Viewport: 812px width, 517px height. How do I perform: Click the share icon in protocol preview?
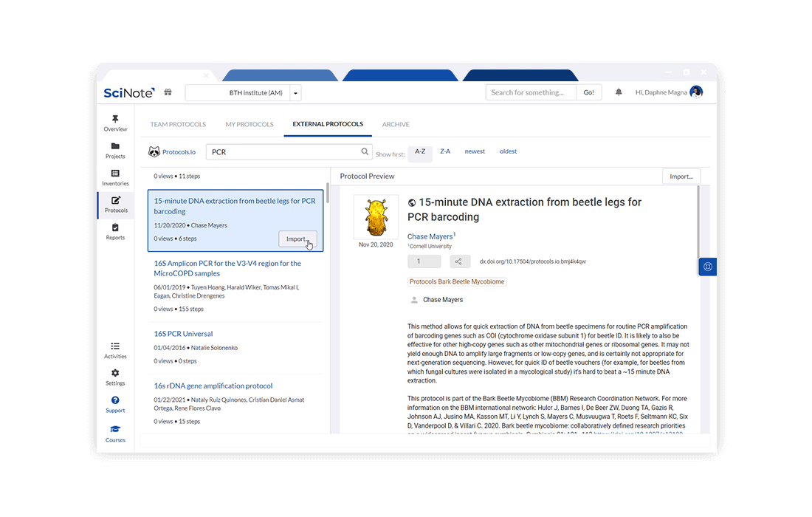[x=459, y=261]
